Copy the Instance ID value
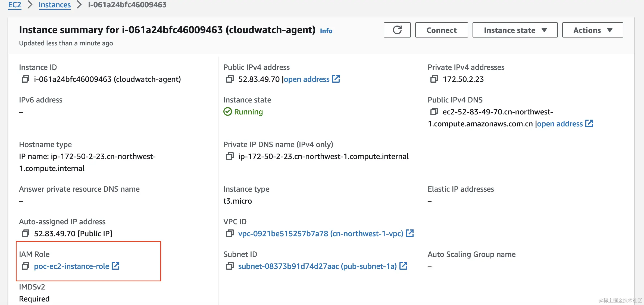The height and width of the screenshot is (305, 644). [25, 79]
